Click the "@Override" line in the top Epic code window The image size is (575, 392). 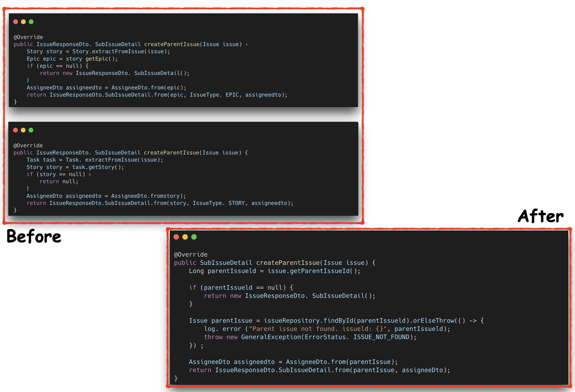(28, 37)
